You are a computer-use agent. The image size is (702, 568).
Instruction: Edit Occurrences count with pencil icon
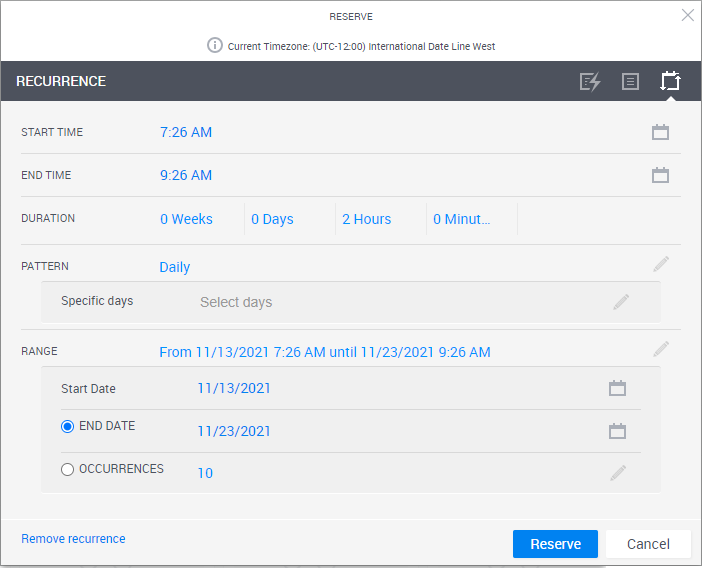pyautogui.click(x=619, y=473)
